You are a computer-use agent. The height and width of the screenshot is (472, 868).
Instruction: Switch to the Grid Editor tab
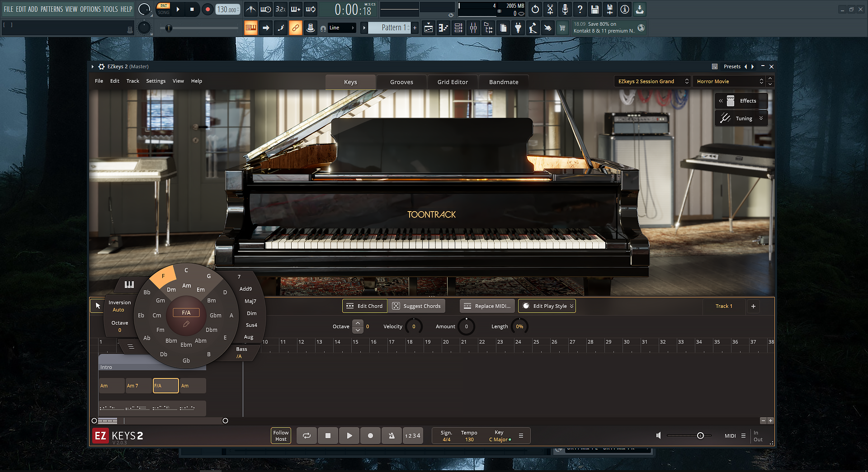453,82
